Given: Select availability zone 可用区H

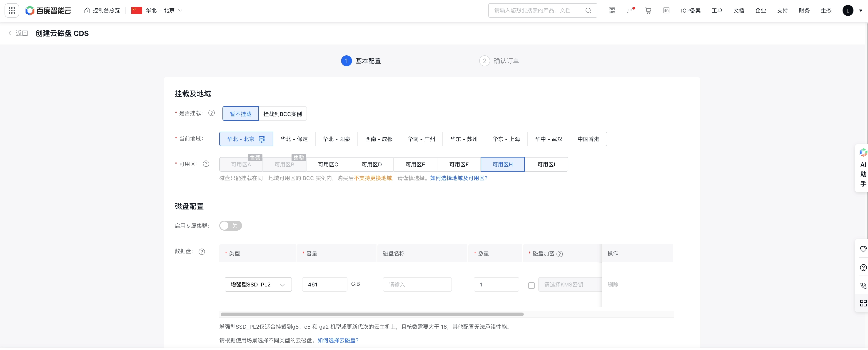Looking at the screenshot, I should click(502, 164).
